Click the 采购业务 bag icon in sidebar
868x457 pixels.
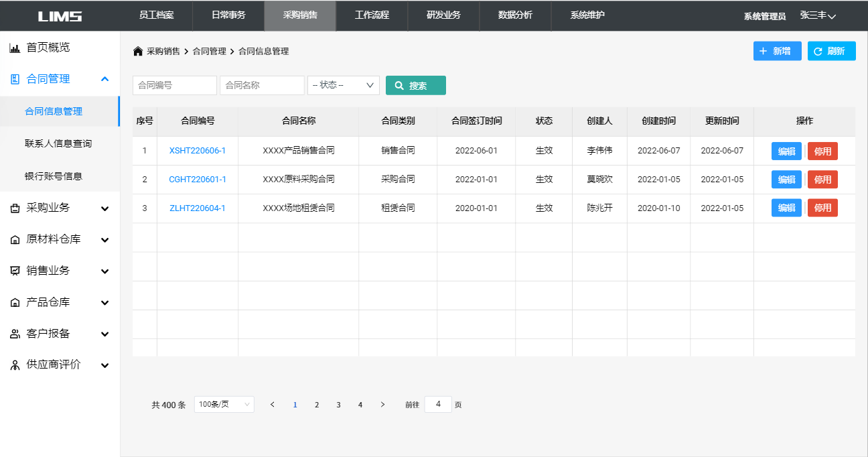click(x=15, y=208)
